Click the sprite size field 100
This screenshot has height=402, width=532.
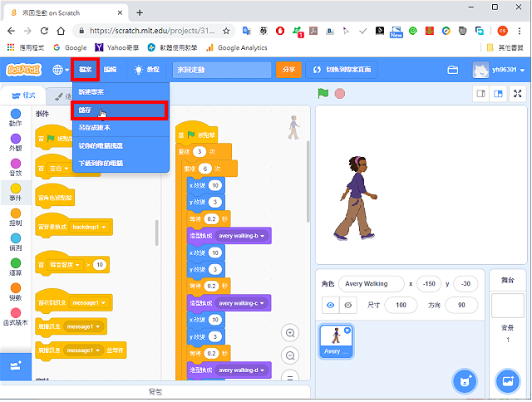point(401,306)
